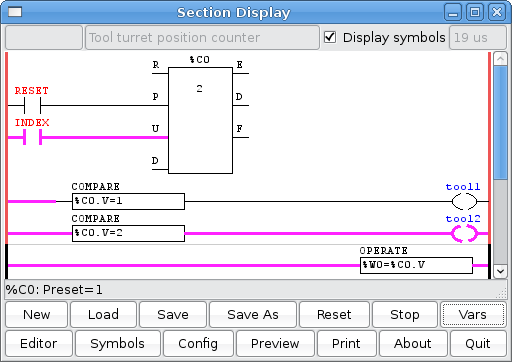Close the Section Display window
Image resolution: width=512 pixels, height=362 pixels.
pyautogui.click(x=497, y=13)
